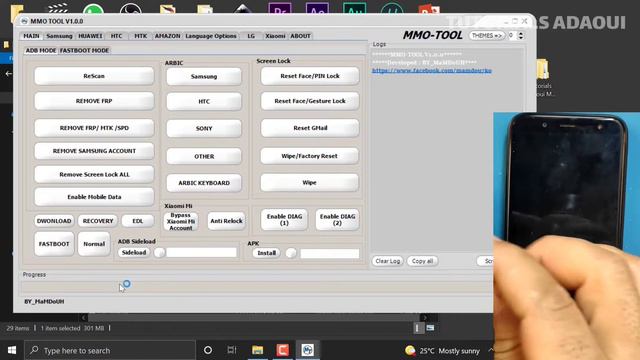This screenshot has width=640, height=360.
Task: Open the Facebook link in Logs
Action: tap(431, 71)
